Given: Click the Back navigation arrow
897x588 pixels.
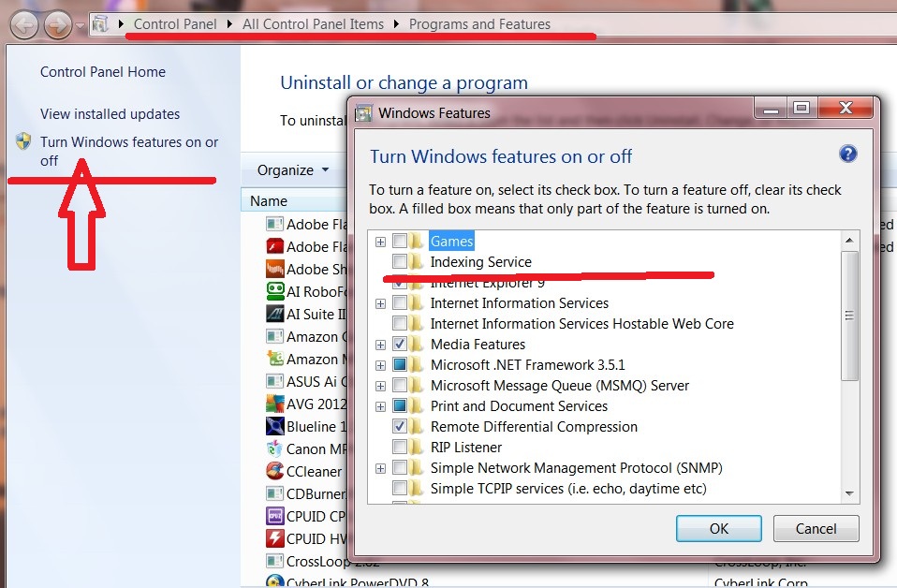Looking at the screenshot, I should (24, 25).
